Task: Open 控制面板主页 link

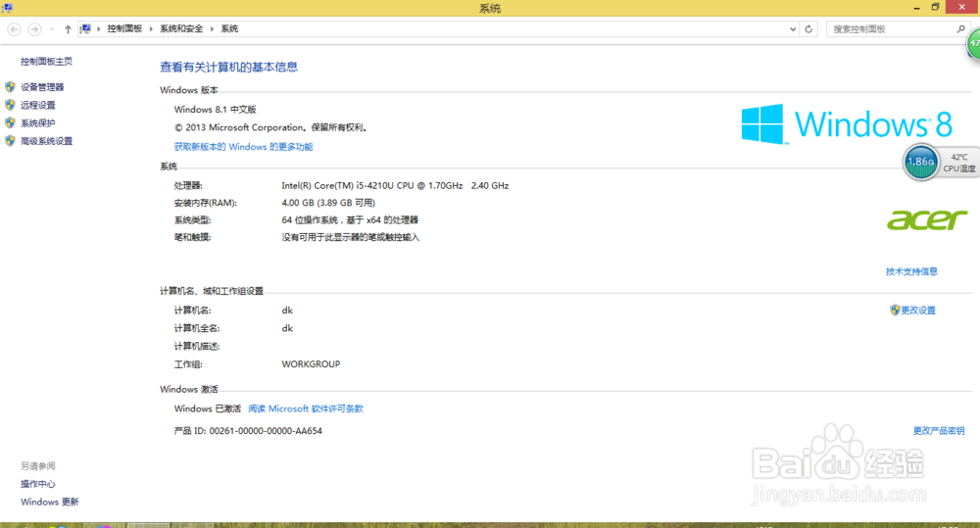Action: tap(46, 62)
